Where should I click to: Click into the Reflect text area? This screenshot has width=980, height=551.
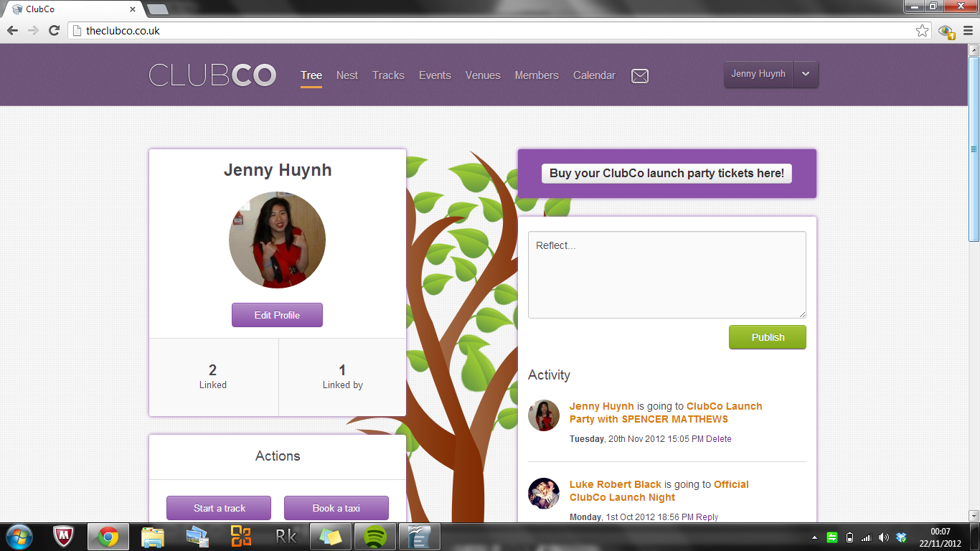(667, 275)
